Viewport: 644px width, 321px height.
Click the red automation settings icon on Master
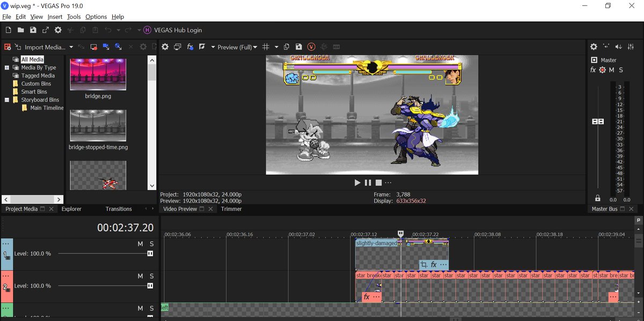click(x=602, y=70)
